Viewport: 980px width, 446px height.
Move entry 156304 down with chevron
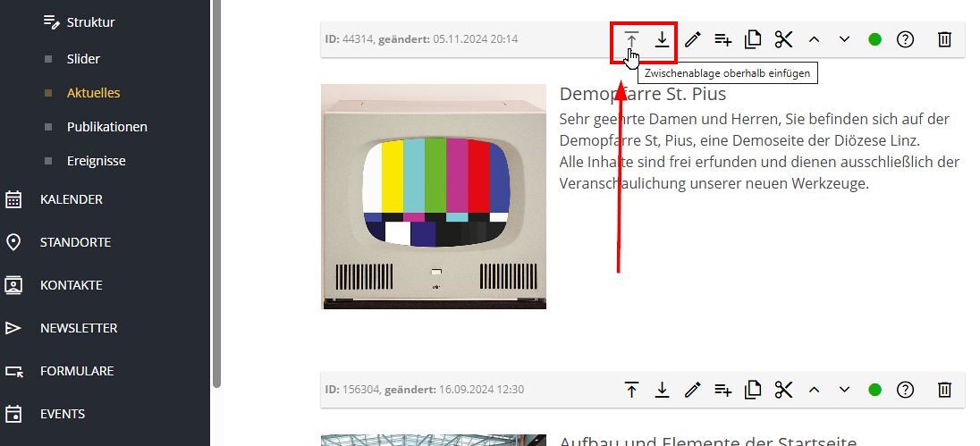point(844,390)
